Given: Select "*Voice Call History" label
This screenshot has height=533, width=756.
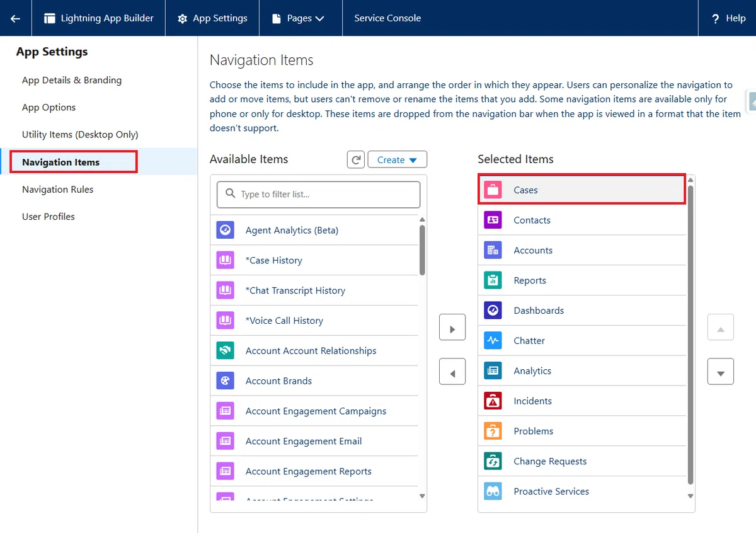Looking at the screenshot, I should point(284,321).
